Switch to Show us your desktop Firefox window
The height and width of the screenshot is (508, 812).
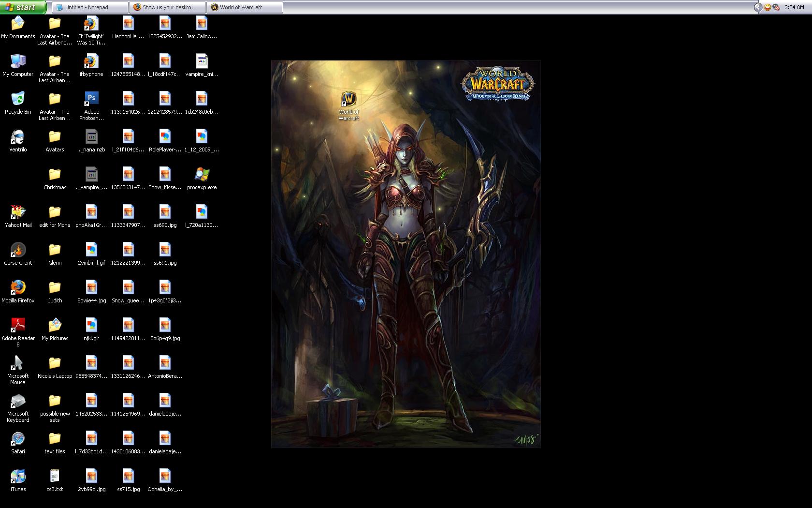(x=167, y=7)
